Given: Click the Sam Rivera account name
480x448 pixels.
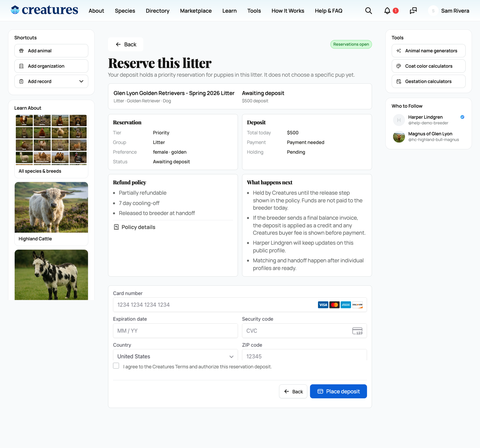Looking at the screenshot, I should (455, 11).
